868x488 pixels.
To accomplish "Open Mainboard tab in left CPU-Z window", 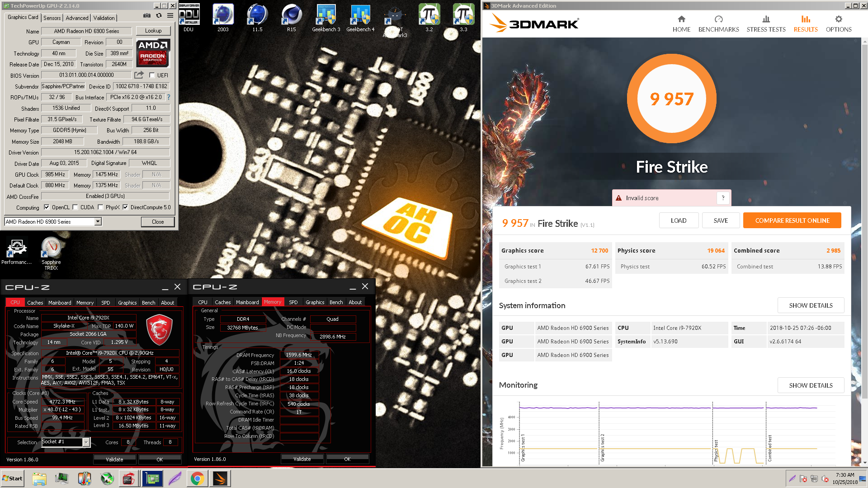I will click(x=60, y=303).
